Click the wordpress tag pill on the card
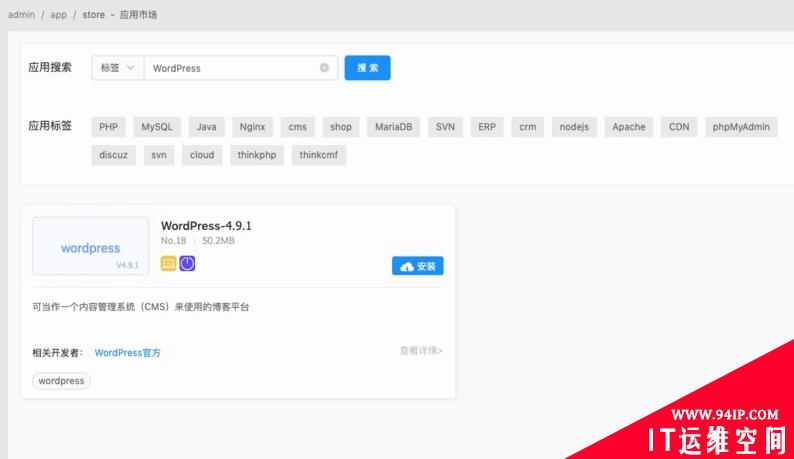The width and height of the screenshot is (794, 459). click(x=61, y=381)
